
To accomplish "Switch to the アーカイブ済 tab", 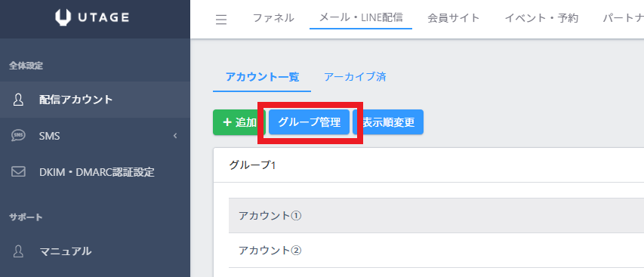I will (x=355, y=77).
